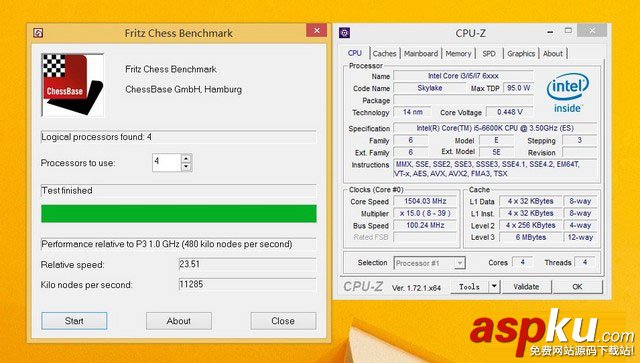Close the CPU-Z window
This screenshot has height=363, width=640.
pos(592,31)
